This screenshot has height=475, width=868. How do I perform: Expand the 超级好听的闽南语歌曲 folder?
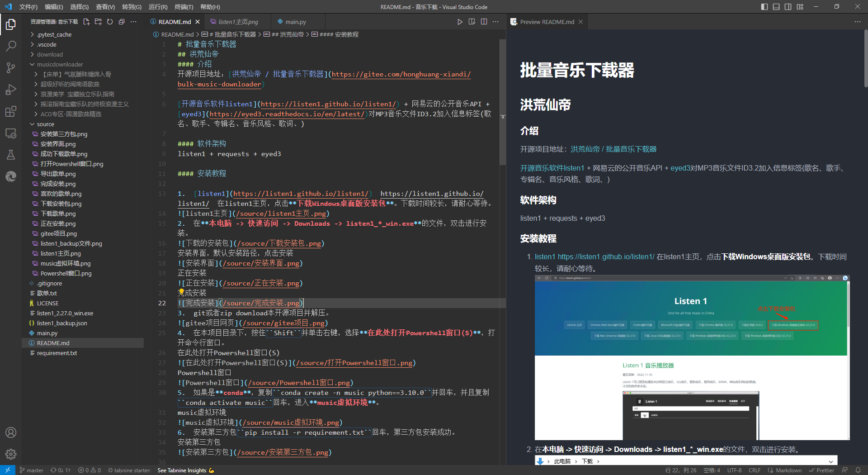[83, 84]
